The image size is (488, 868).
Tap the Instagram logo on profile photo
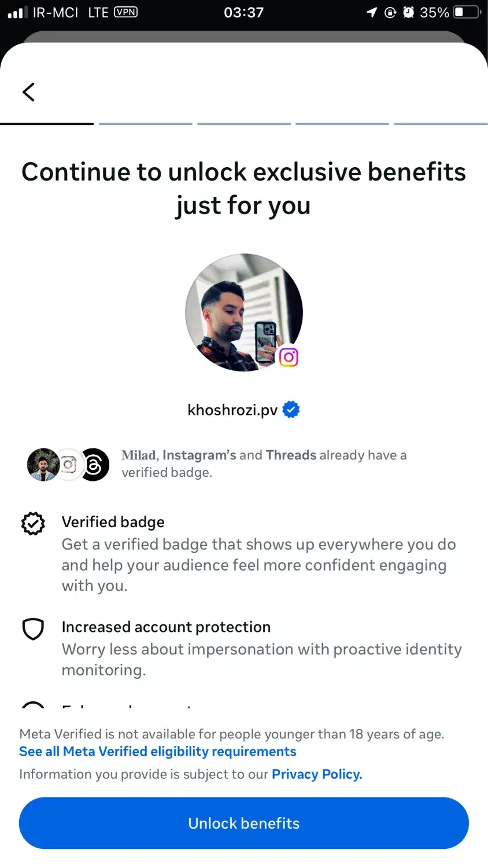click(x=289, y=357)
